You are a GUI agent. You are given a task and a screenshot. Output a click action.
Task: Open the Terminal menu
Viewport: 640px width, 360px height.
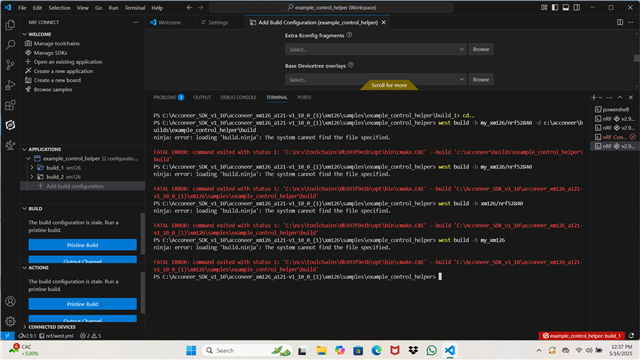point(135,8)
